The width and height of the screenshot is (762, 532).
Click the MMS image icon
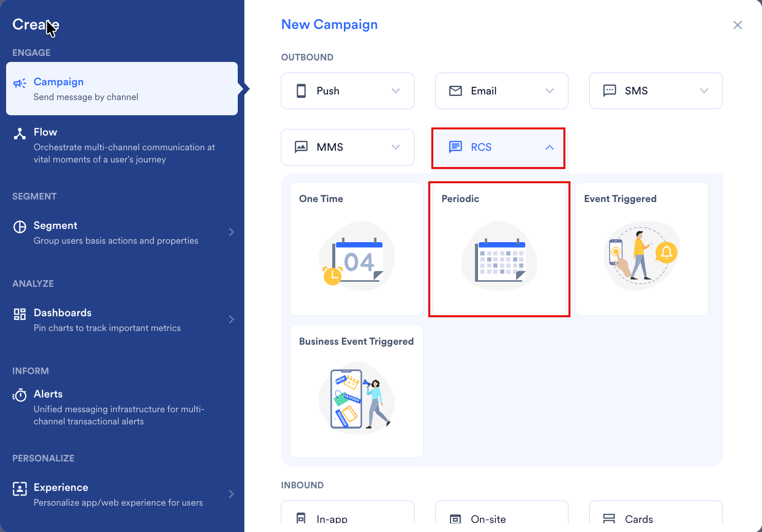point(301,147)
